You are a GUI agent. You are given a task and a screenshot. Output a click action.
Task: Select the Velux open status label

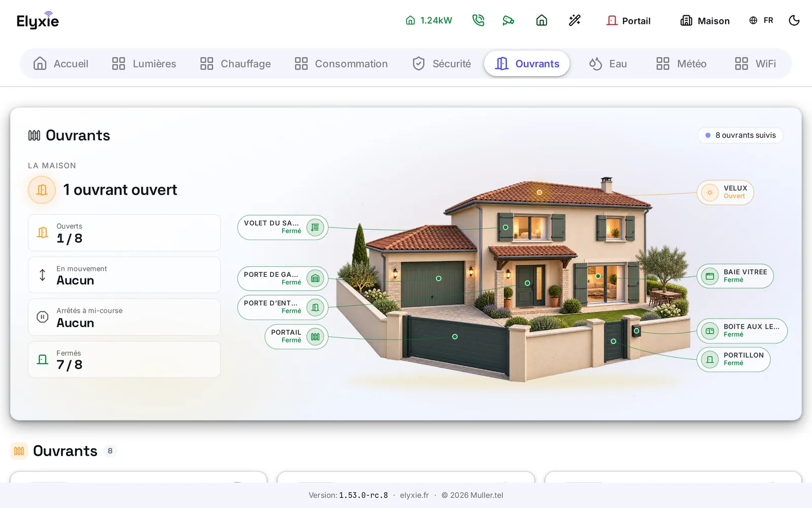(734, 196)
